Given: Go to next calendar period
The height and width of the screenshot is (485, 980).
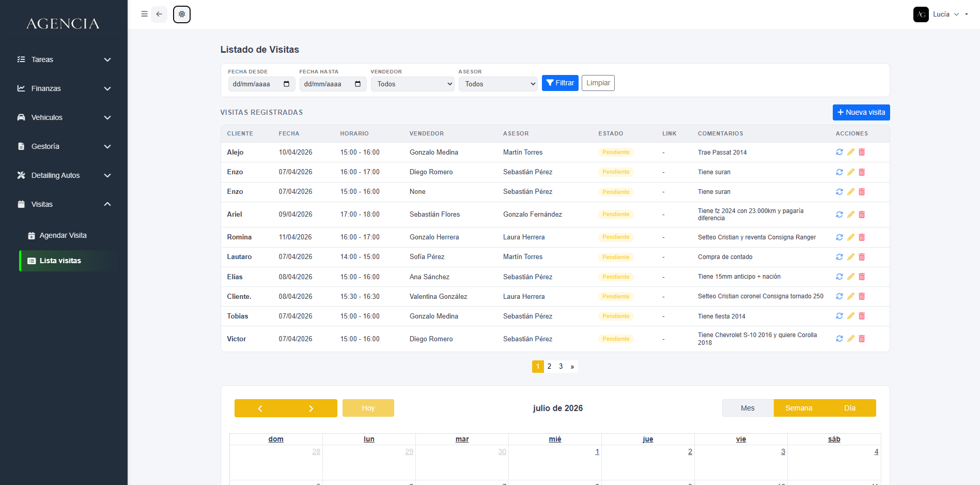Looking at the screenshot, I should point(311,408).
